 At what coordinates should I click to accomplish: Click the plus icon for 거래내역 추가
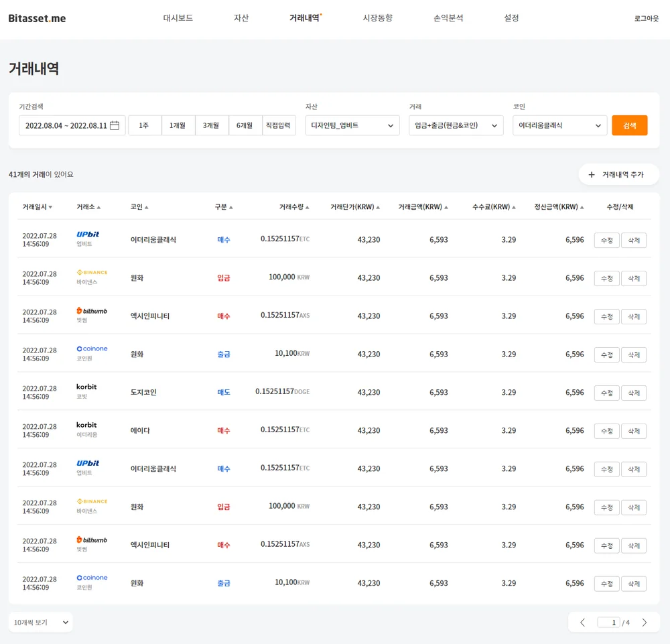pos(591,175)
